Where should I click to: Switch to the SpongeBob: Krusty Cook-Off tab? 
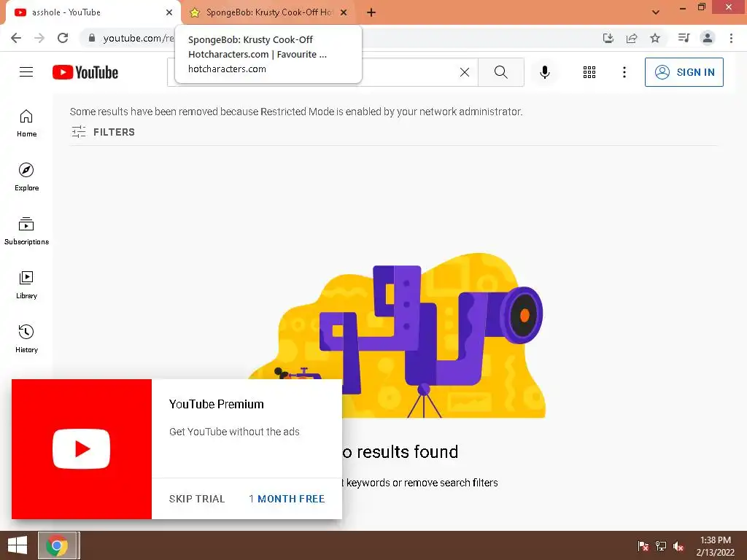click(268, 12)
